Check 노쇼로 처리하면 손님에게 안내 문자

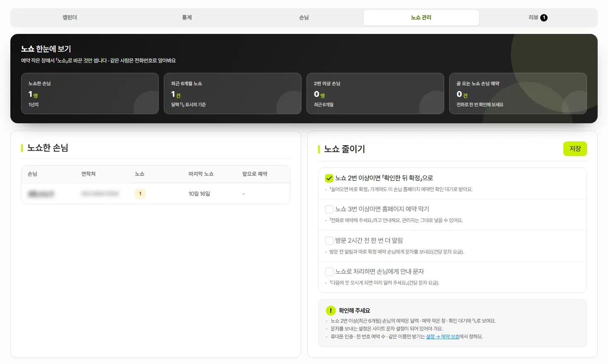(x=329, y=272)
